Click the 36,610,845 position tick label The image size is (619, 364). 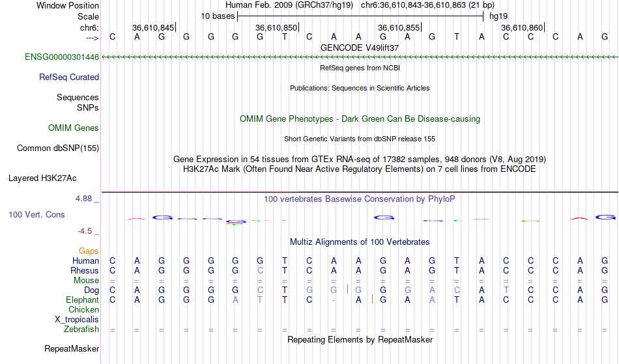click(x=152, y=27)
